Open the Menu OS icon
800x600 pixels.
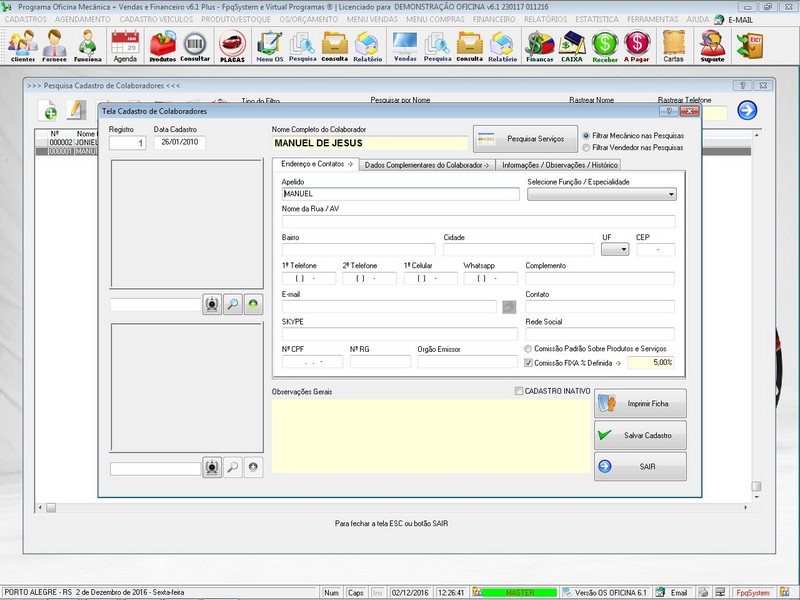tap(269, 46)
